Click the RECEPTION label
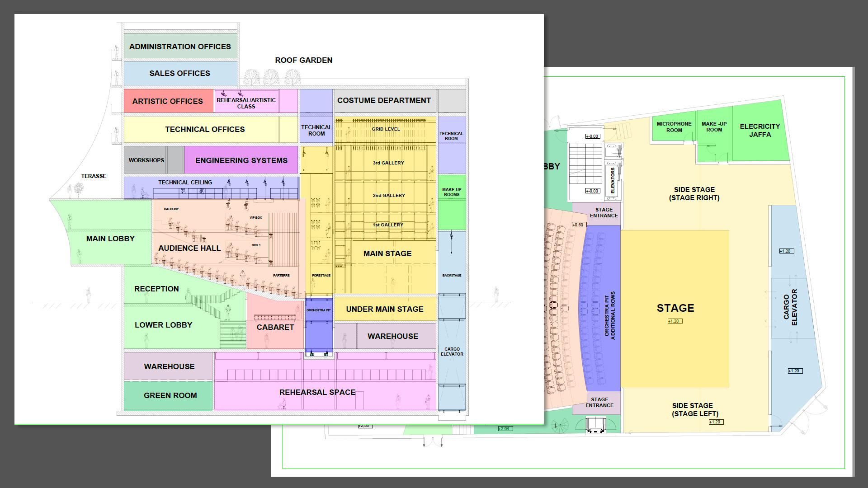Screen dimensions: 868x488 point(156,289)
